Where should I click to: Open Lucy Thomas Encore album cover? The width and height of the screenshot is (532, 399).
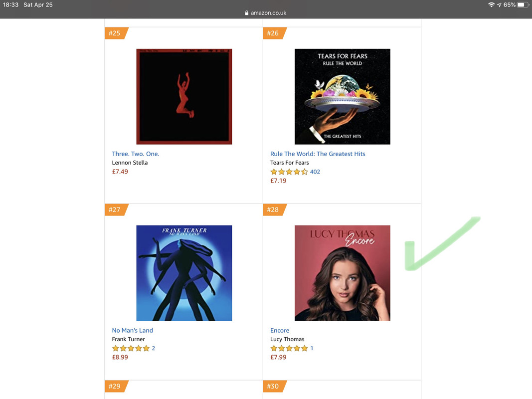coord(343,273)
